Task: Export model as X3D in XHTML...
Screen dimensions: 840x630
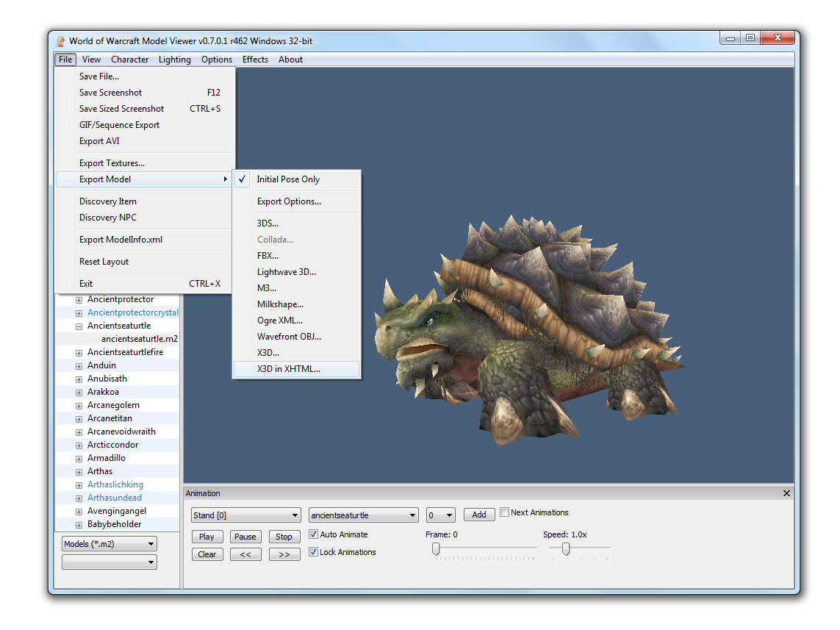Action: click(x=297, y=369)
